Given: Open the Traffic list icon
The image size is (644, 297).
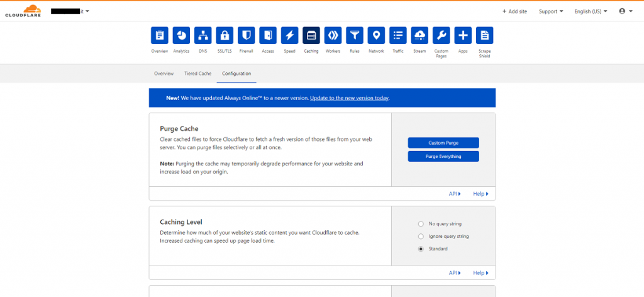Looking at the screenshot, I should pos(398,35).
